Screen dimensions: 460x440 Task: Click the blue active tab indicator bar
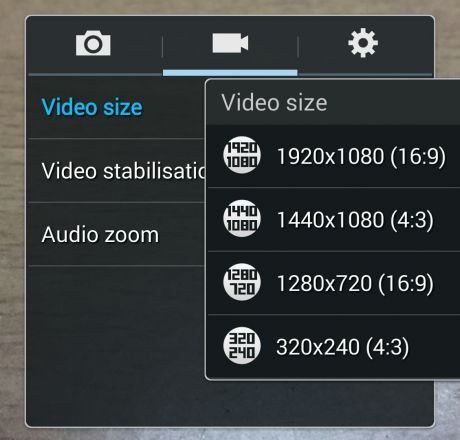click(x=230, y=73)
